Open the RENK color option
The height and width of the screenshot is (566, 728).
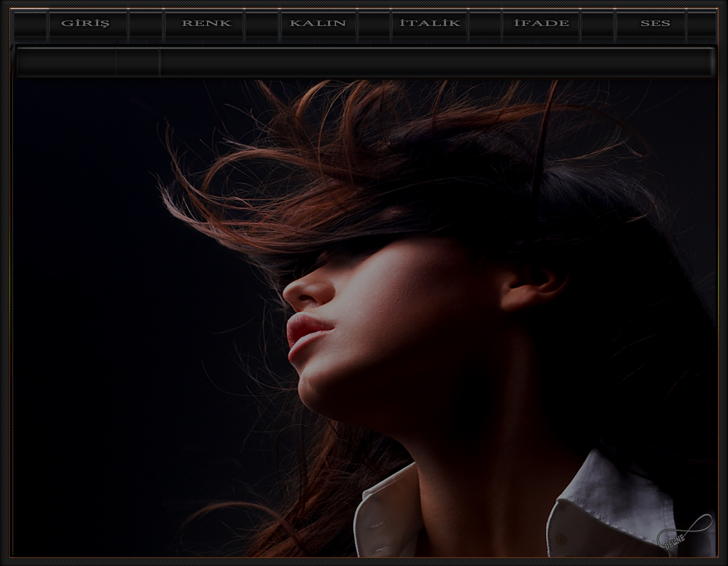[205, 24]
